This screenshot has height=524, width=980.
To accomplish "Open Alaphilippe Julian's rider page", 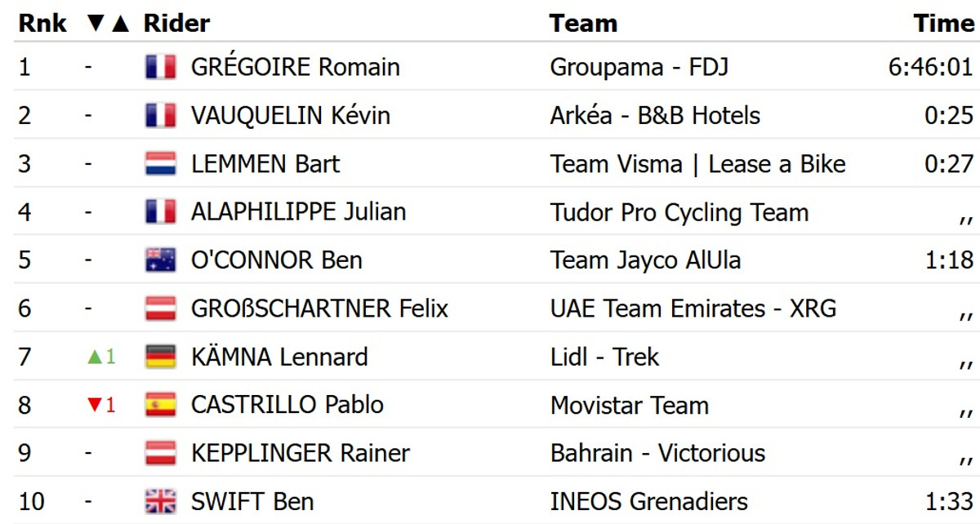I will 298,212.
